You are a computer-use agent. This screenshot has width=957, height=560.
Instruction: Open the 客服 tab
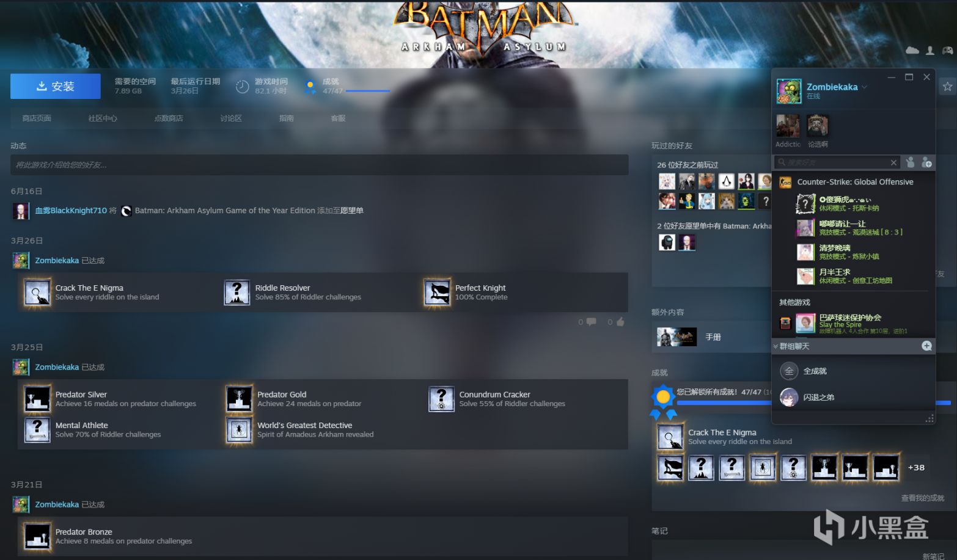click(x=338, y=118)
